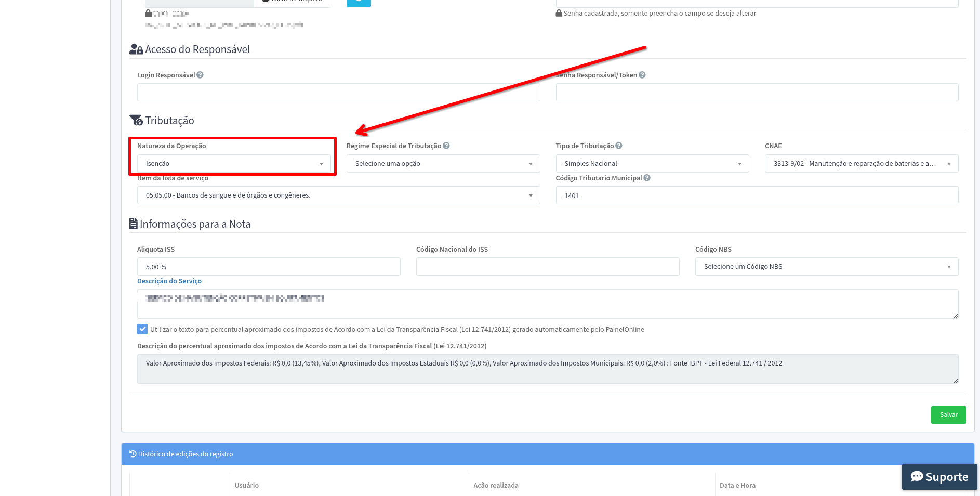Screen dimensions: 980x496
Task: Click the Informações para a Nota document icon
Action: point(134,224)
